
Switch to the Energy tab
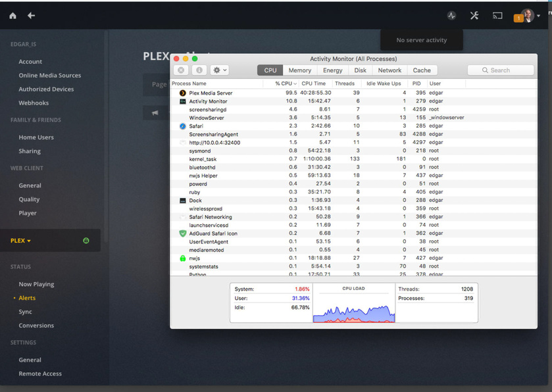333,70
